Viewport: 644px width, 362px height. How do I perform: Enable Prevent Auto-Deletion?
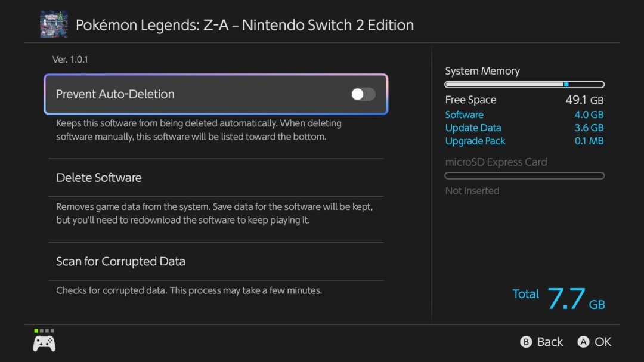click(x=363, y=94)
